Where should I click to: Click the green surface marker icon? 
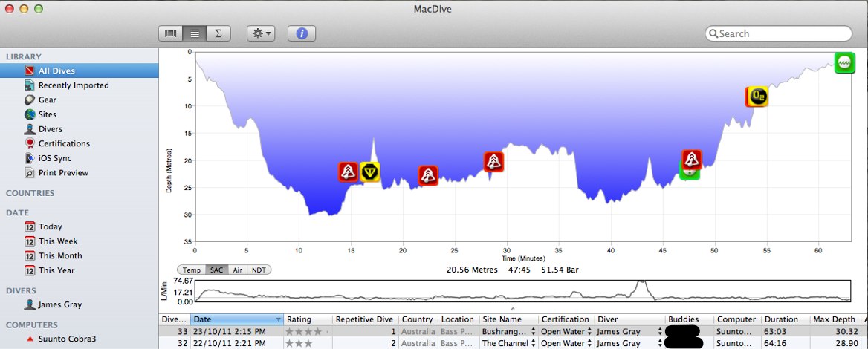click(844, 62)
